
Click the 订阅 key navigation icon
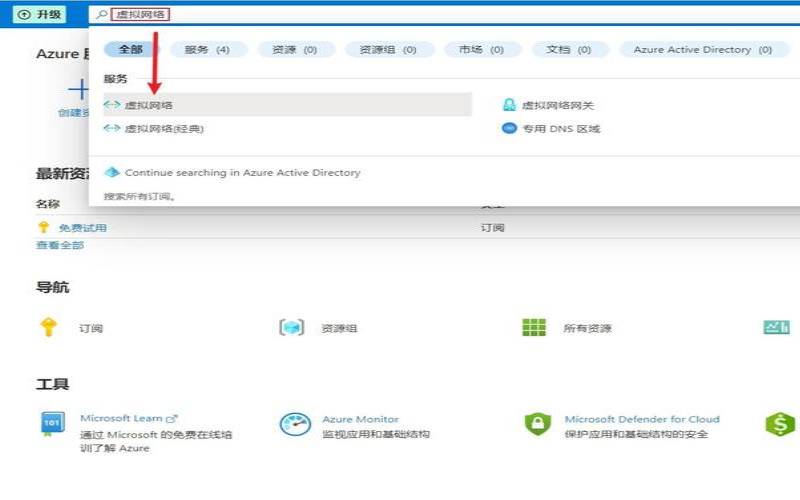point(48,327)
